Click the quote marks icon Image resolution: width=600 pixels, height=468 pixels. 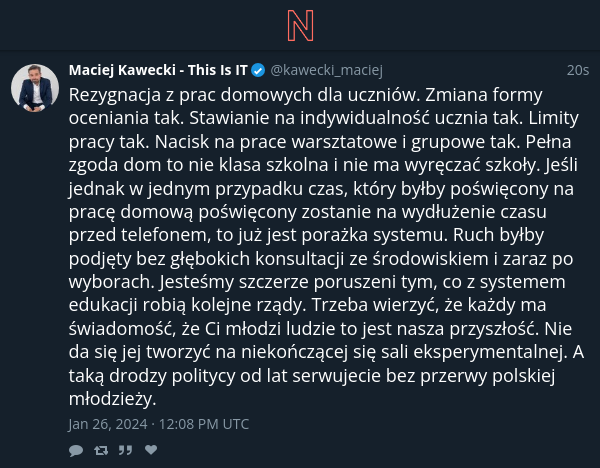(x=125, y=450)
